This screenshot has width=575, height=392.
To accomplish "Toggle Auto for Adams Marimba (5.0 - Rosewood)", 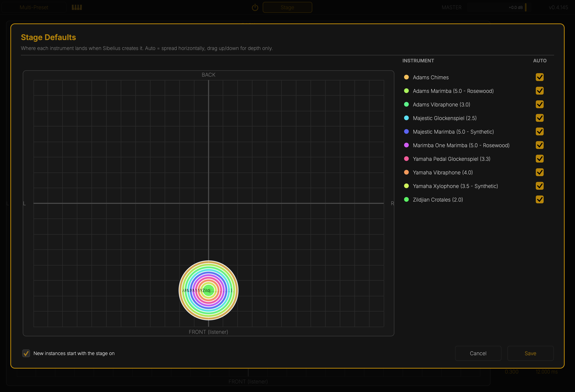I will pos(540,91).
